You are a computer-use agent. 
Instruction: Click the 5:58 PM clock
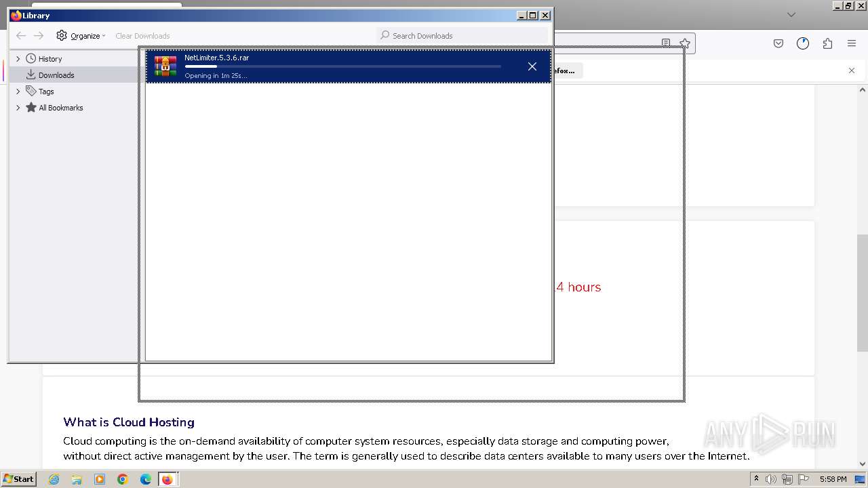tap(833, 479)
